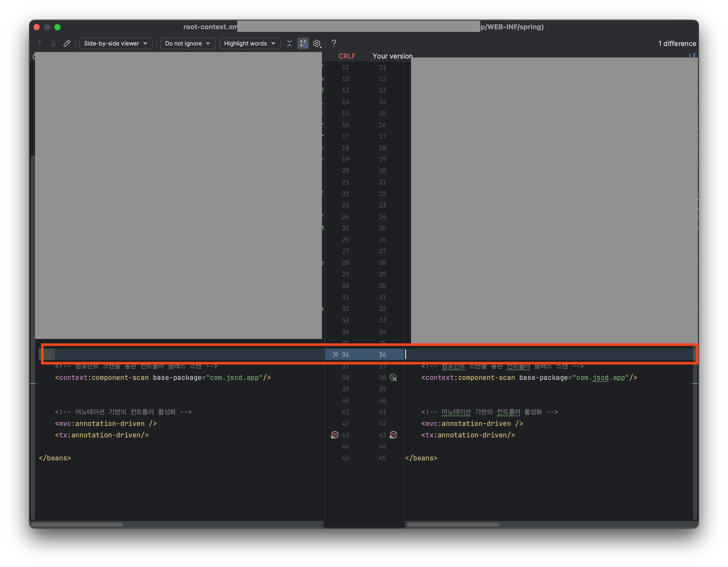Click mvc:annotation-driven line in left pane
This screenshot has width=728, height=567.
106,424
